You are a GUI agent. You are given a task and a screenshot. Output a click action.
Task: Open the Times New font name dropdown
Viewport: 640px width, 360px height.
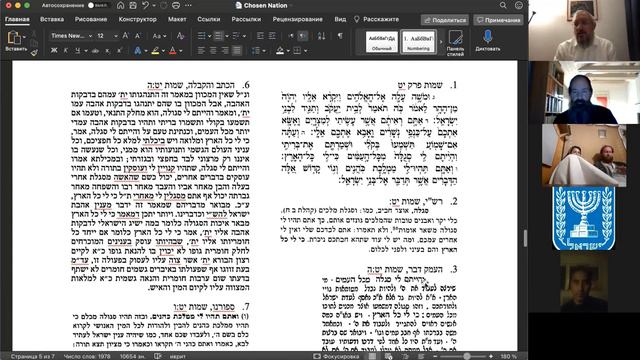(71, 36)
